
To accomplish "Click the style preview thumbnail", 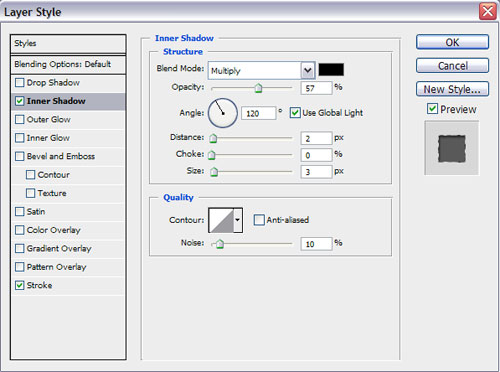I will [452, 148].
